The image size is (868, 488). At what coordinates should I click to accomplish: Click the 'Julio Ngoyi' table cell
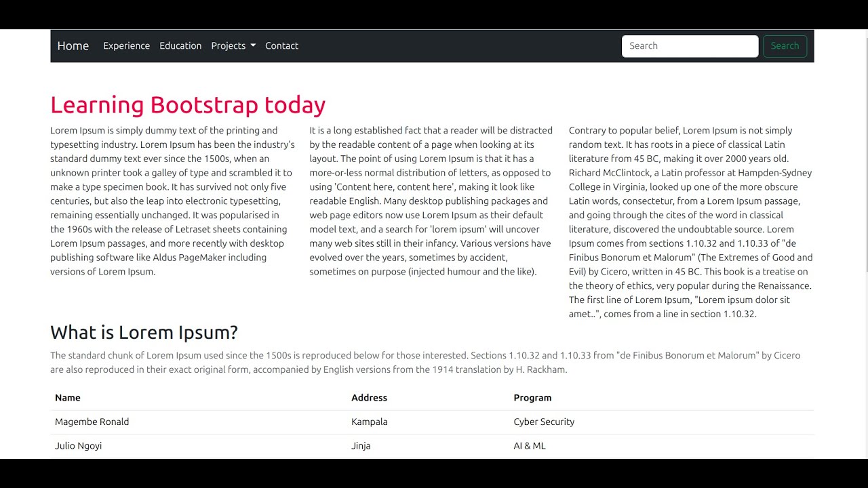tap(198, 446)
